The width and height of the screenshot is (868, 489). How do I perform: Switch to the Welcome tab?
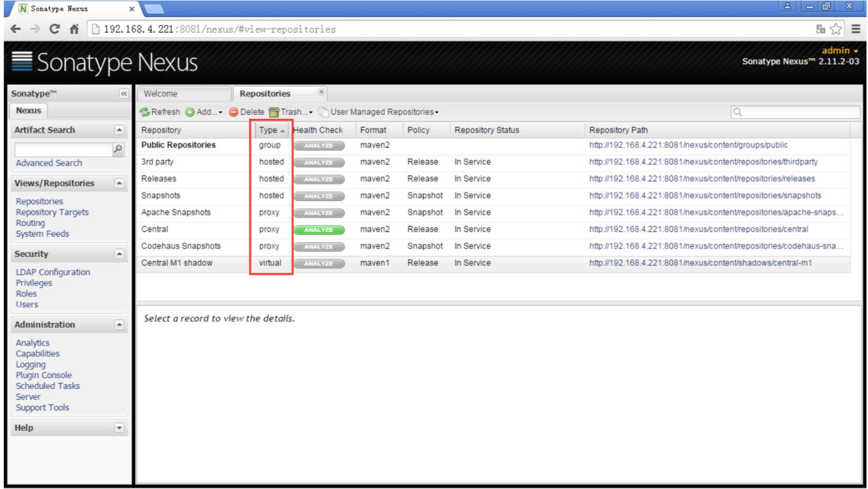coord(183,93)
